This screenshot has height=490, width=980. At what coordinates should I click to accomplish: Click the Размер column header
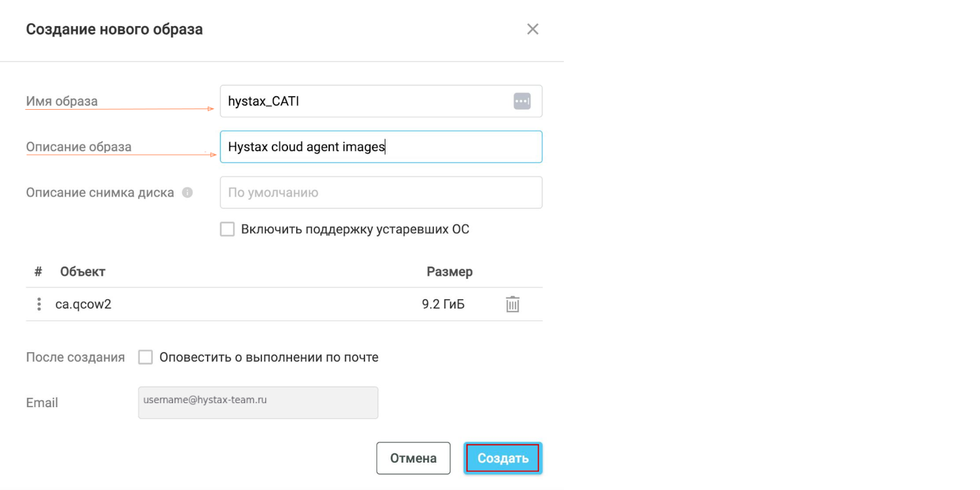[449, 271]
